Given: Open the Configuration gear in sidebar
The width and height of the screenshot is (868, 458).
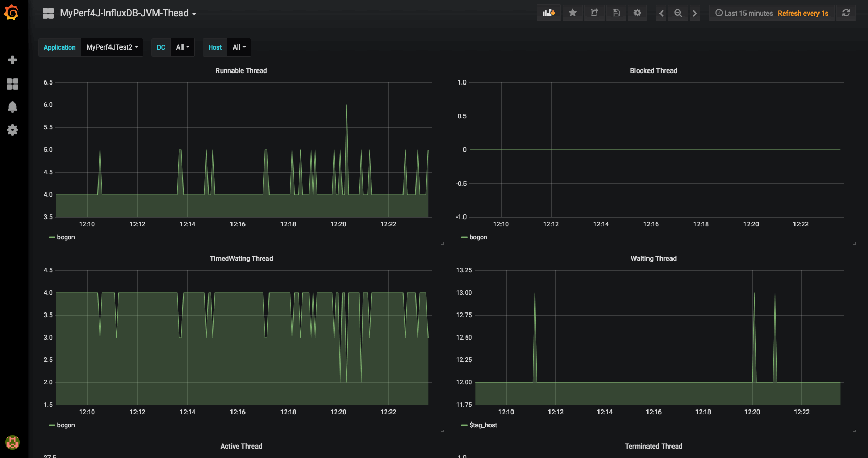Looking at the screenshot, I should [x=13, y=130].
